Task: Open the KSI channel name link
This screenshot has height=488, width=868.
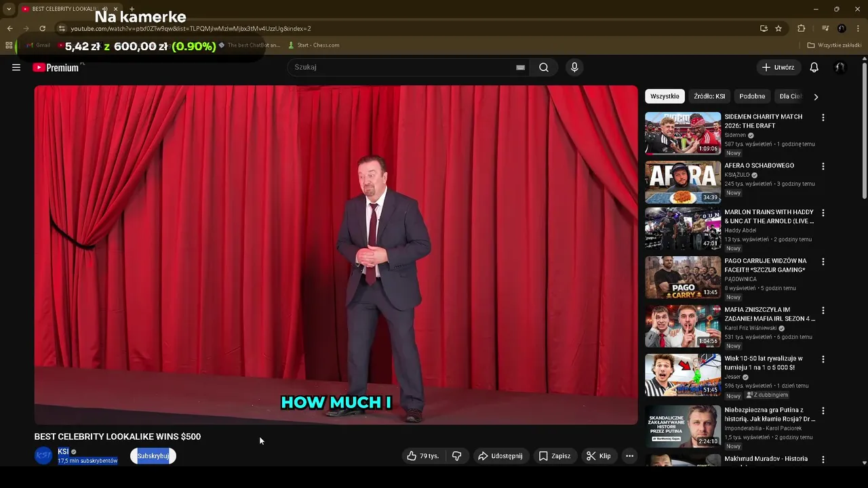Action: pyautogui.click(x=63, y=451)
